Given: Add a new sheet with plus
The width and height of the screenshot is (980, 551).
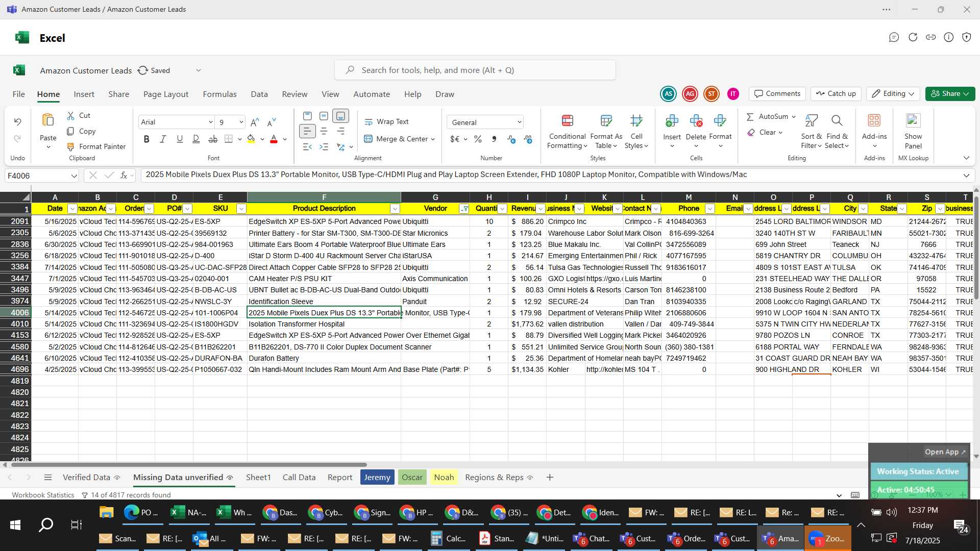Looking at the screenshot, I should [x=550, y=478].
